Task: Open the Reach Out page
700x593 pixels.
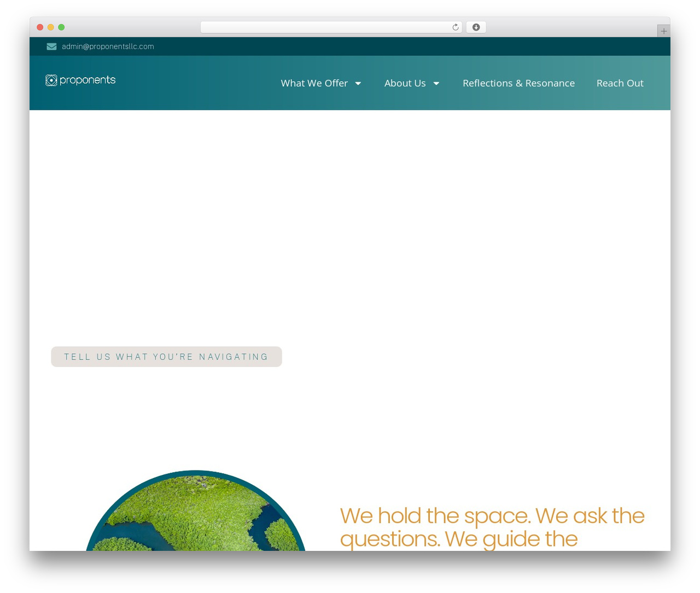Action: click(620, 83)
